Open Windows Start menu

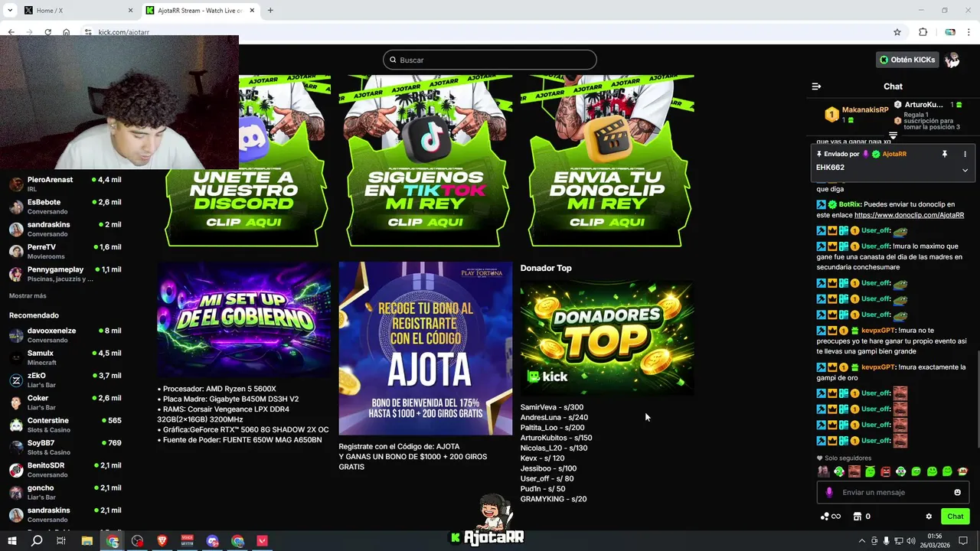click(11, 541)
